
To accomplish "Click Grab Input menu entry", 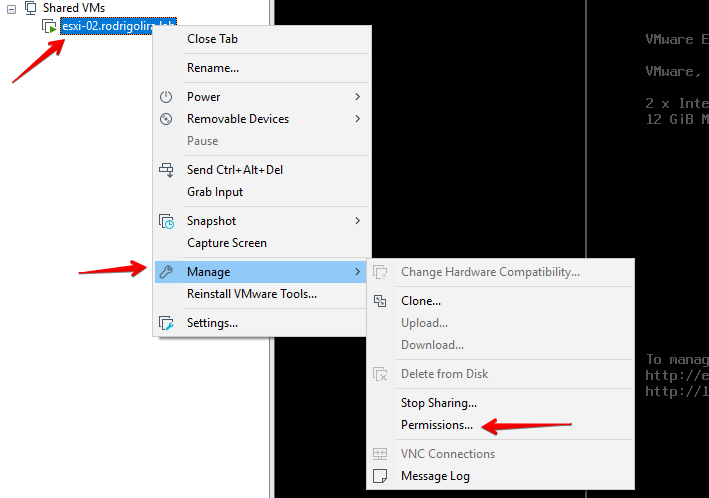I will click(x=215, y=192).
